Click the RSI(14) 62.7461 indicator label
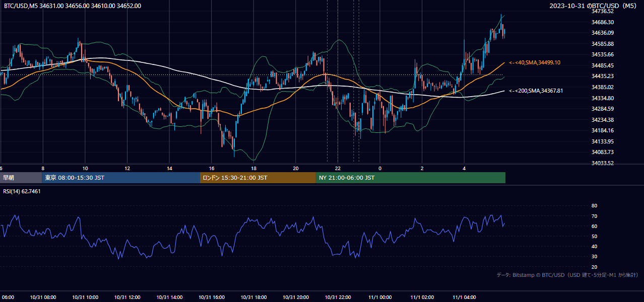The width and height of the screenshot is (644, 302). click(22, 191)
